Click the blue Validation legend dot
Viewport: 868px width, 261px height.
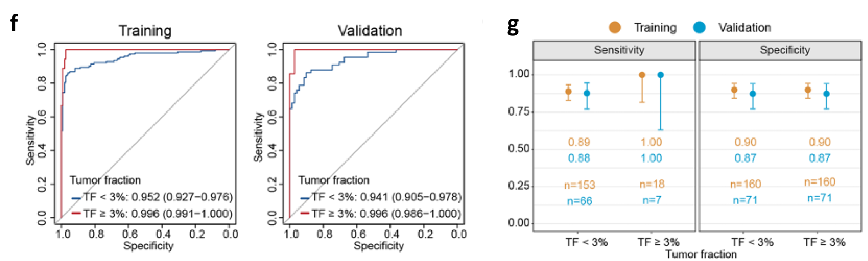tap(699, 27)
